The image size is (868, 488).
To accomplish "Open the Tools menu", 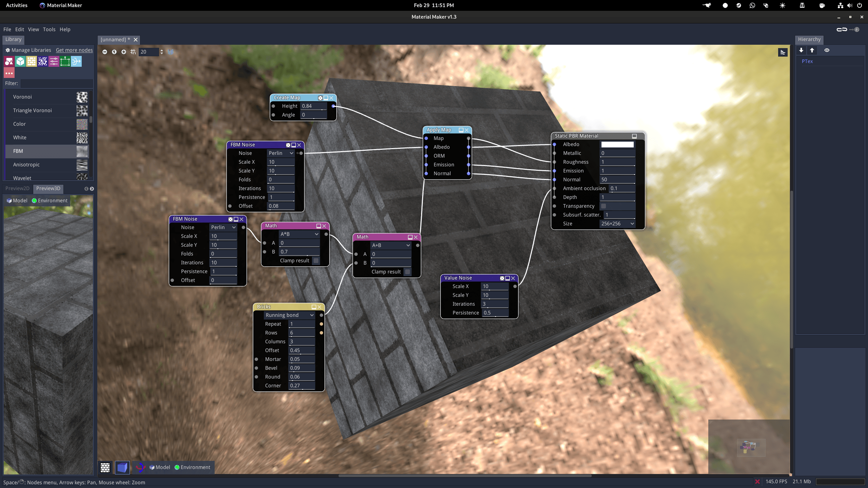I will 49,29.
